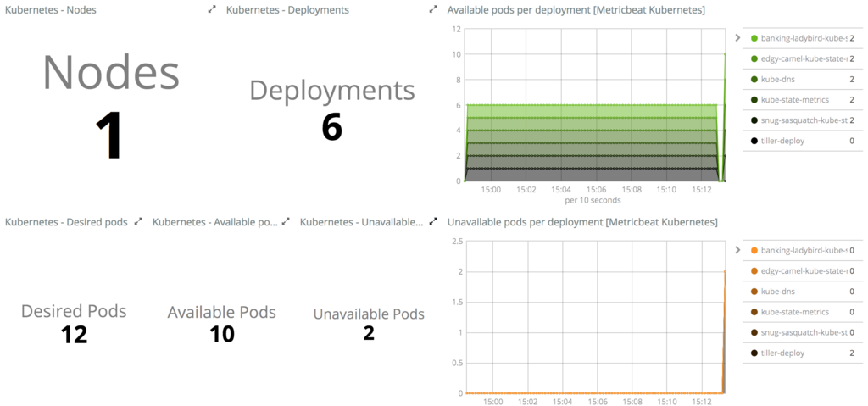Click banking-ladybird green dot in Available pods legend
The width and height of the screenshot is (868, 406).
click(754, 38)
